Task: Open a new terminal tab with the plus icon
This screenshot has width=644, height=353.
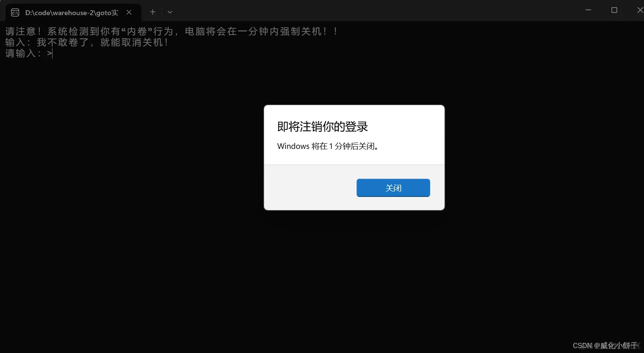Action: 152,12
